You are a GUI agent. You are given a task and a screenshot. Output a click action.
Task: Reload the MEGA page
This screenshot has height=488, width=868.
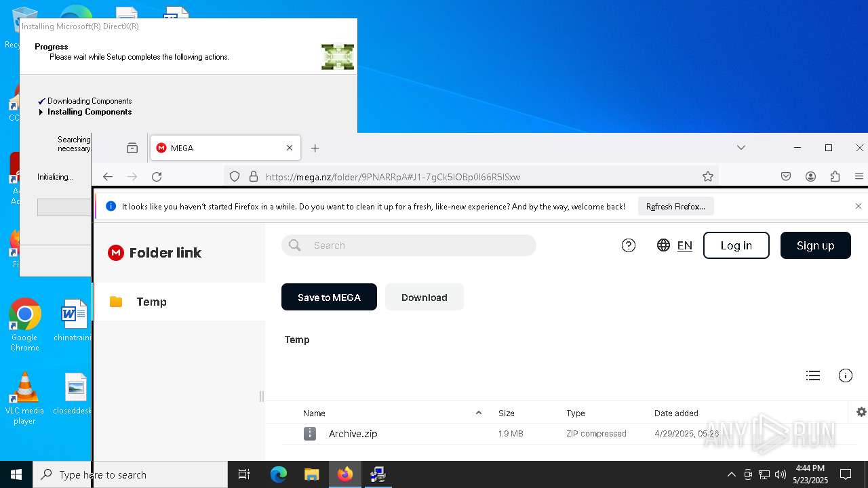[x=157, y=176]
